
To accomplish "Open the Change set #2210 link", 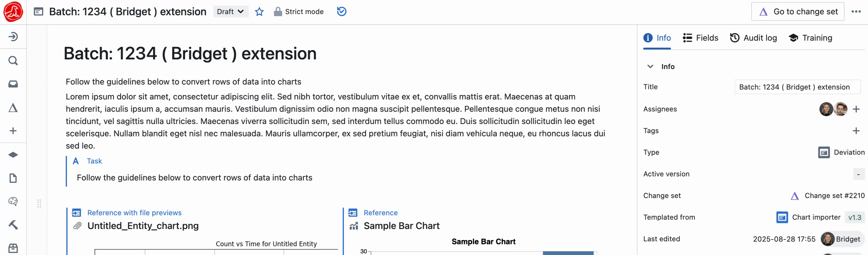I will (x=834, y=196).
